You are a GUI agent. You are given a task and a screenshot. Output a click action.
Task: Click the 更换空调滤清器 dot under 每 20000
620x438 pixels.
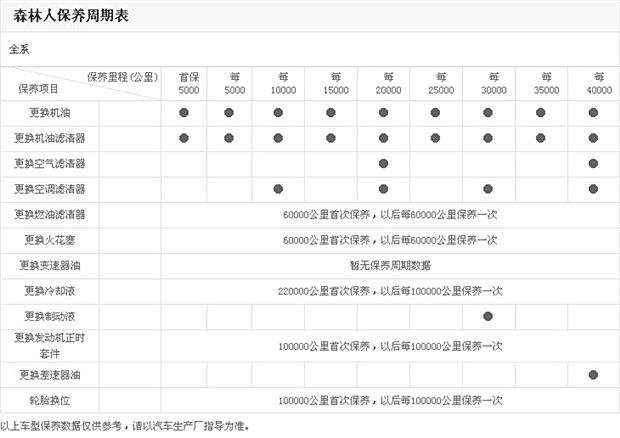(x=383, y=189)
